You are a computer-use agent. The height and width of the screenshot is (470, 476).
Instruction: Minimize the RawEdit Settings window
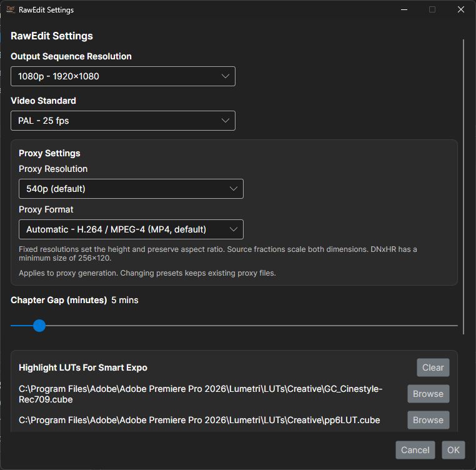(x=404, y=10)
